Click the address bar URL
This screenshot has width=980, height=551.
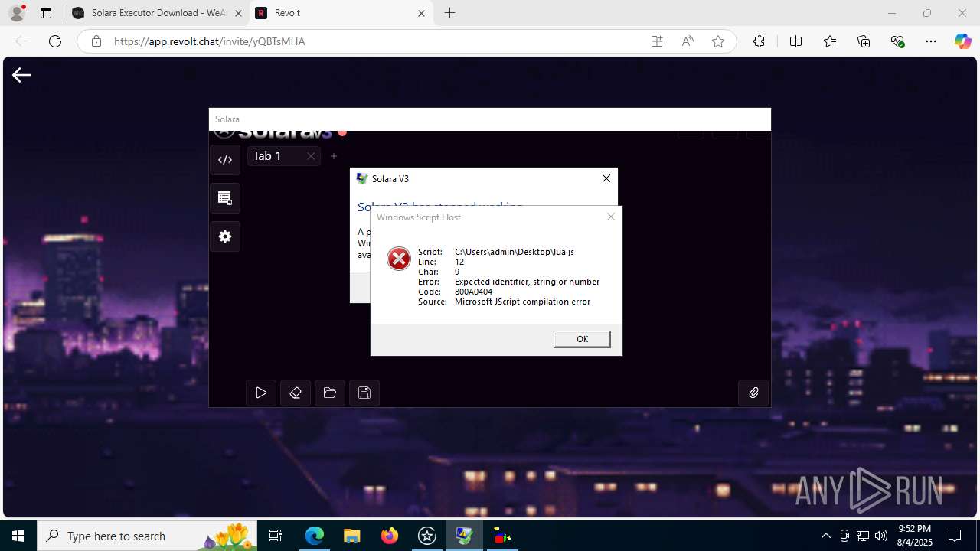point(210,41)
